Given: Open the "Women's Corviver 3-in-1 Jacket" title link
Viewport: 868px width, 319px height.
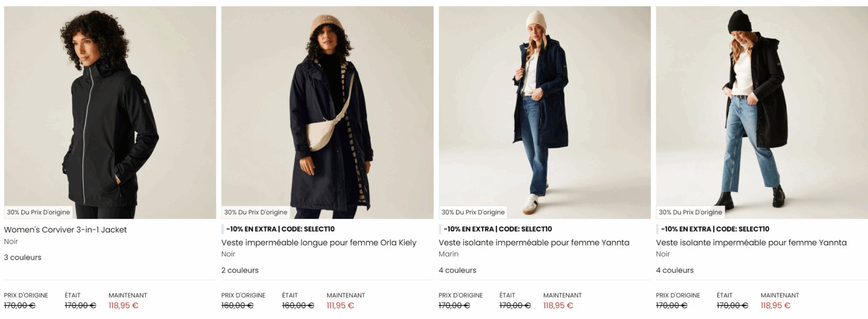Looking at the screenshot, I should click(x=66, y=230).
